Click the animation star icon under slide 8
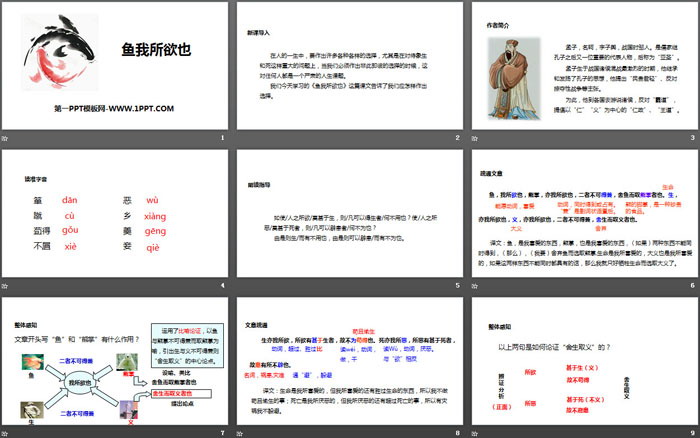The height and width of the screenshot is (438, 700). (x=240, y=434)
